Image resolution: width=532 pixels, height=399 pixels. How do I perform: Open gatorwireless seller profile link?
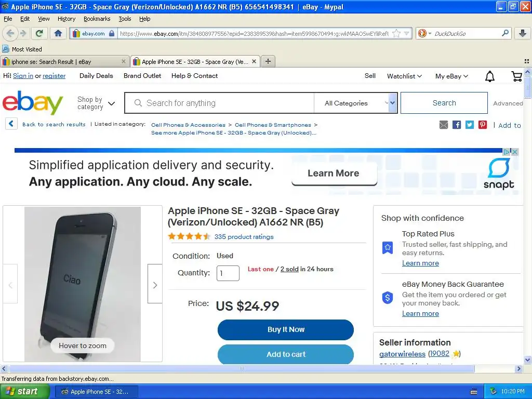[x=402, y=354]
